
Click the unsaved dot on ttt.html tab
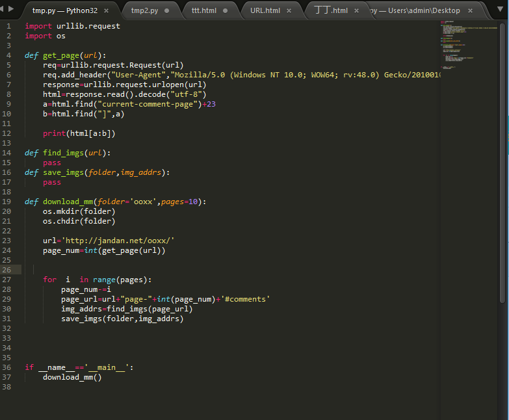tap(226, 10)
